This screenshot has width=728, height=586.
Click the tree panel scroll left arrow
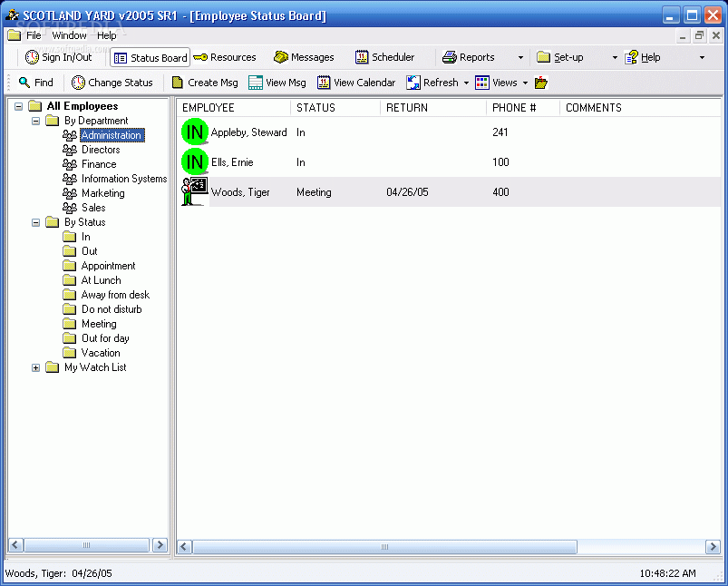15,544
